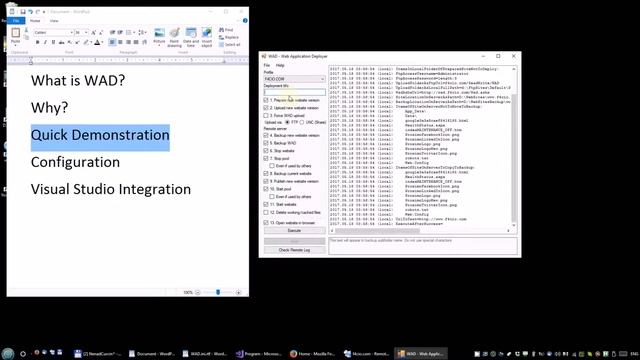Open Help menu in WAD window

[280, 65]
